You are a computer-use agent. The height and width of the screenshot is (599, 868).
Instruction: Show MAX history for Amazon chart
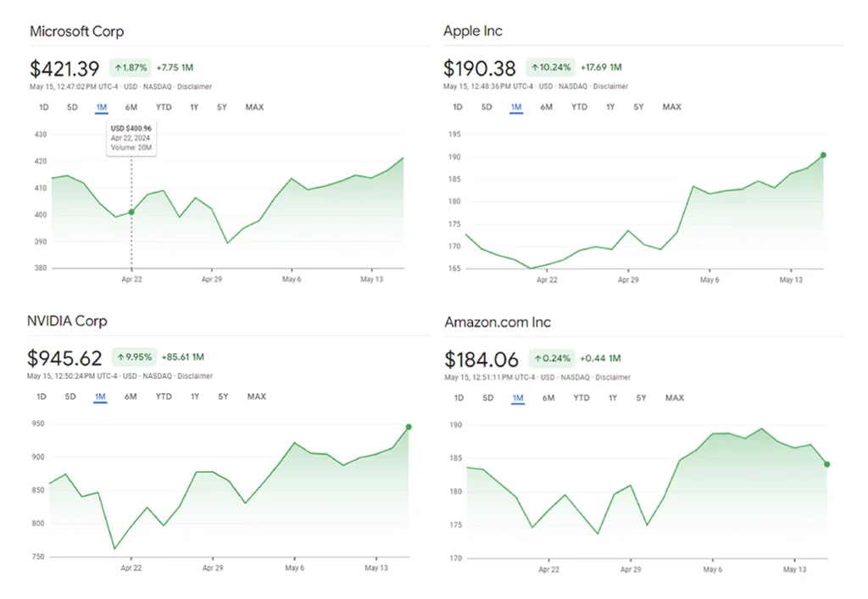(674, 398)
